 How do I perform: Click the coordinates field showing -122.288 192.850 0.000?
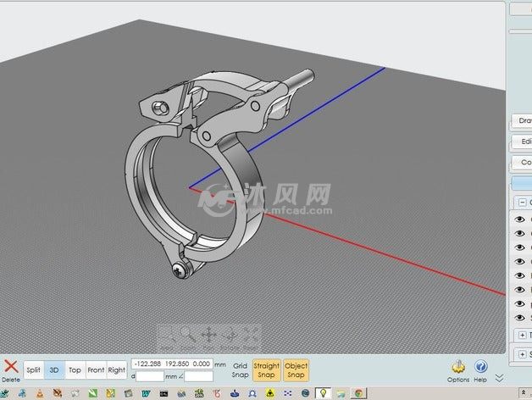click(x=172, y=364)
